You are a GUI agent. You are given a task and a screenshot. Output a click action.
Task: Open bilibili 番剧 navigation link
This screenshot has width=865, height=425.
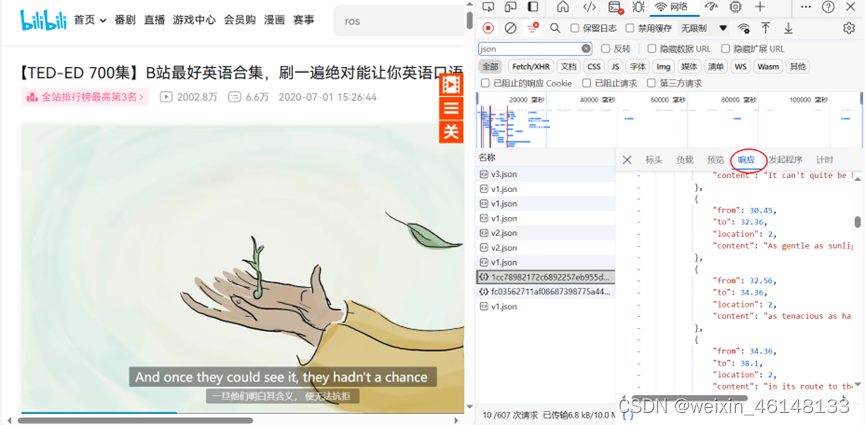point(125,20)
